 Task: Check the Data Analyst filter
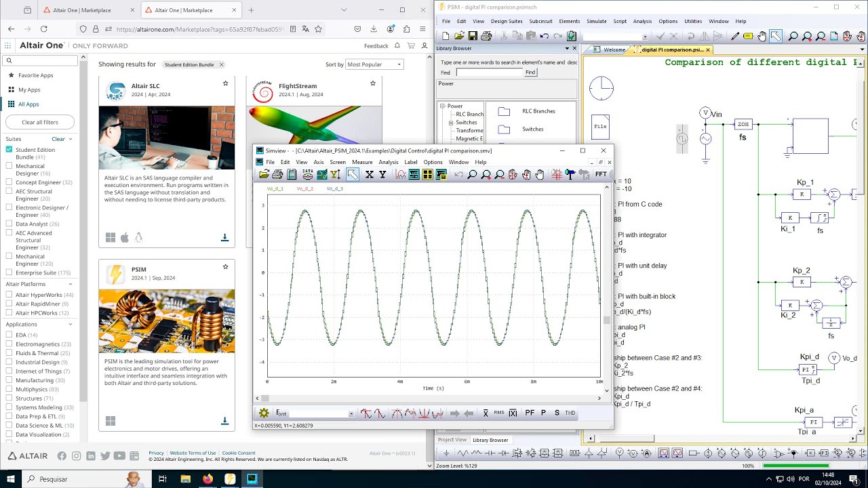coord(9,224)
